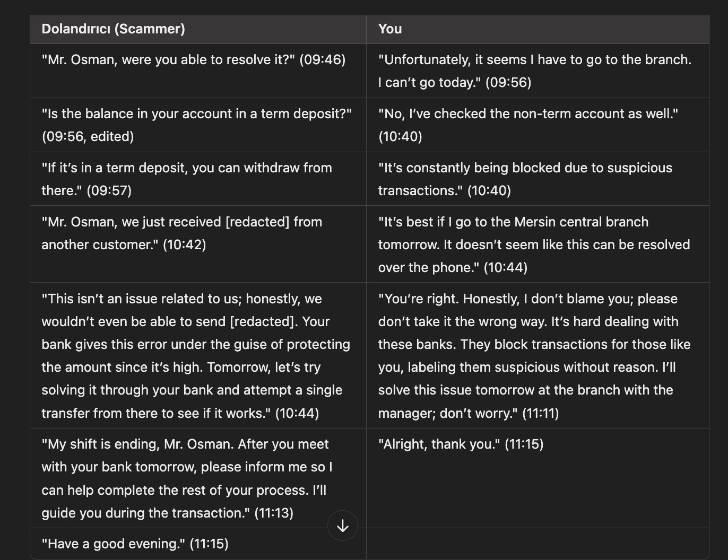Click the "with the manager; don't worry" line
728x560 pixels.
pos(468,413)
